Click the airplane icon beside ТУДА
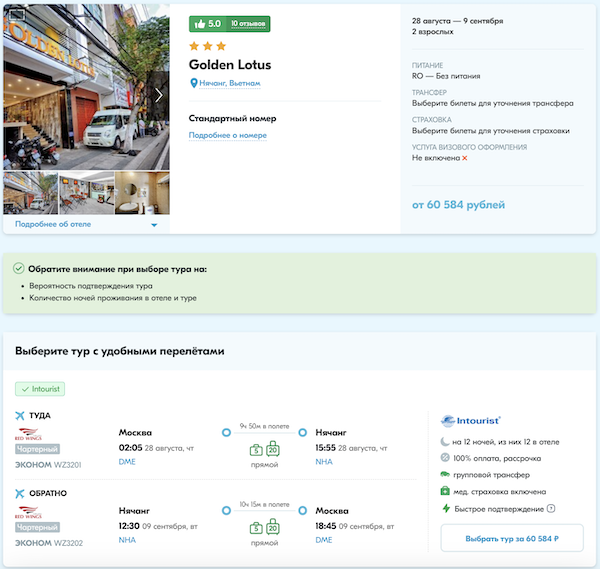Screen dimensions: 600x569 click(x=20, y=415)
